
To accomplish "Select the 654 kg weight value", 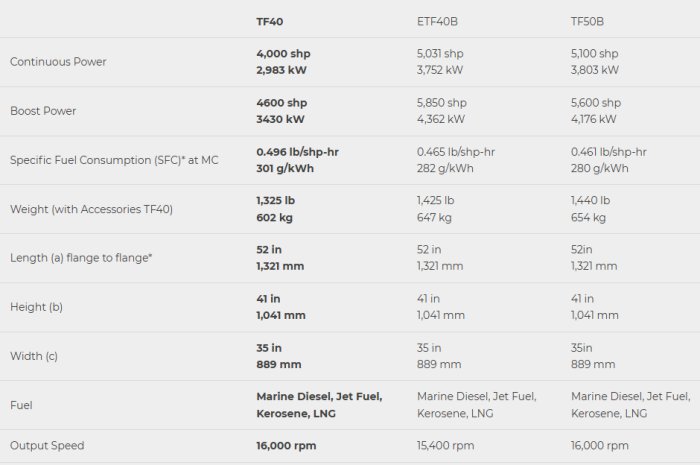I will (x=588, y=217).
